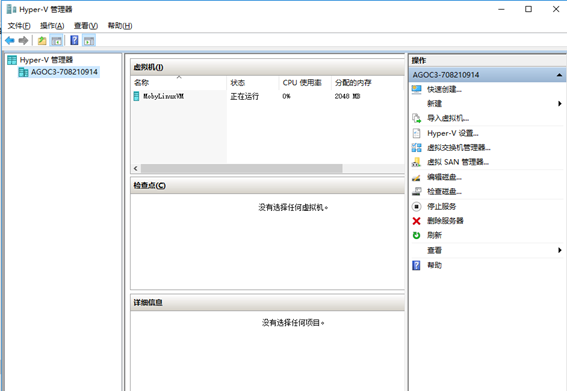
Task: Select the AGOC3-708210914 server in tree
Action: tap(59, 72)
